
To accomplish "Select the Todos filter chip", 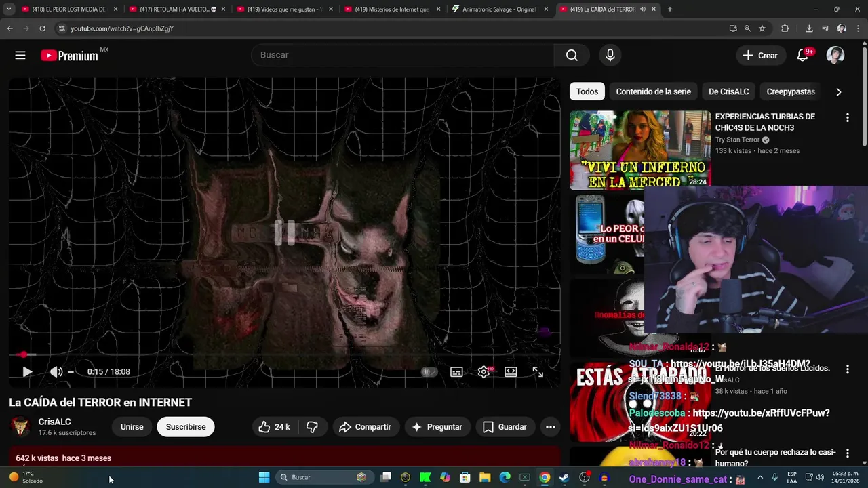I will pos(587,91).
